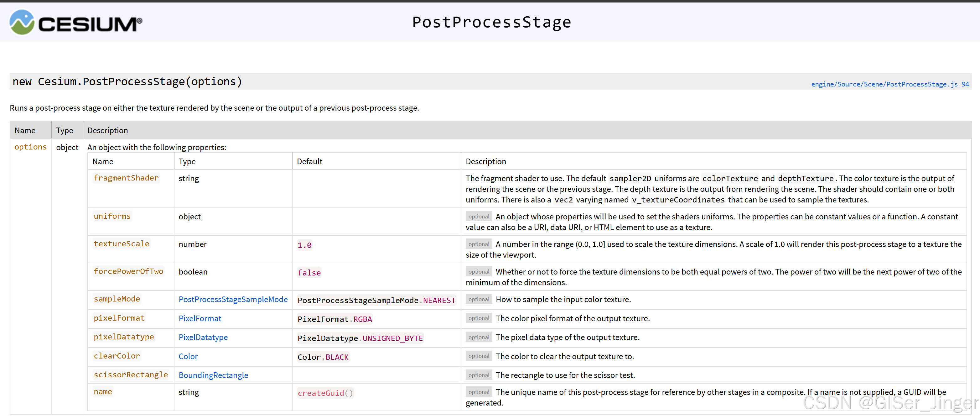Follow the PixelDatatype type link
Viewport: 980px width, 419px height.
pyautogui.click(x=203, y=338)
